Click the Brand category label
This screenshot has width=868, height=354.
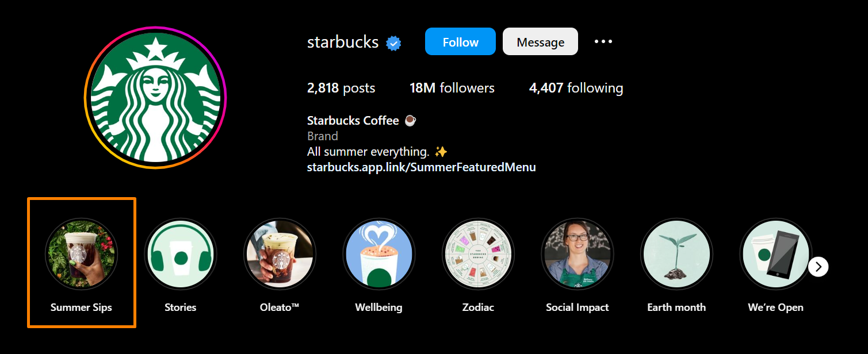pos(322,136)
